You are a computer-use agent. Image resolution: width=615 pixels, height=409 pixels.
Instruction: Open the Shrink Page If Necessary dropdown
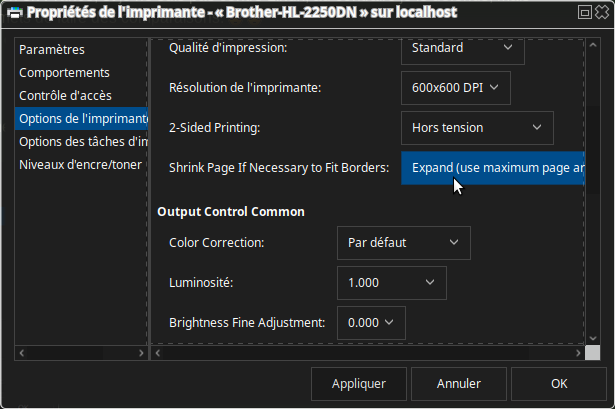493,167
